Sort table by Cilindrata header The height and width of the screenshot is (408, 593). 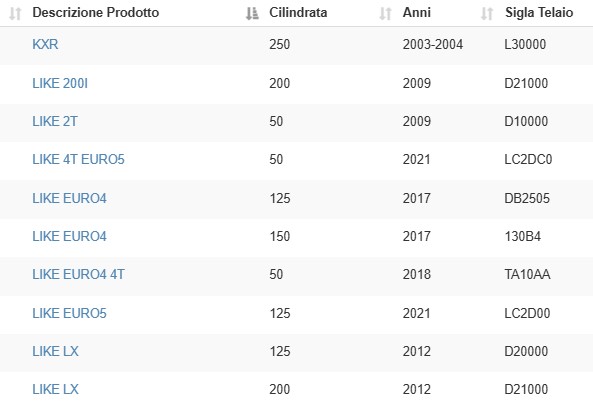(x=298, y=12)
